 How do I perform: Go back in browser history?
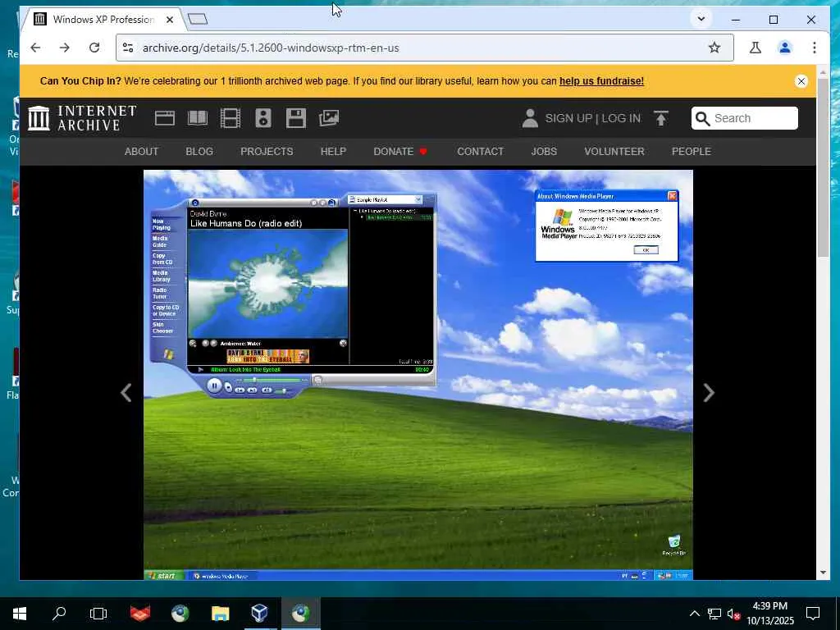point(35,48)
